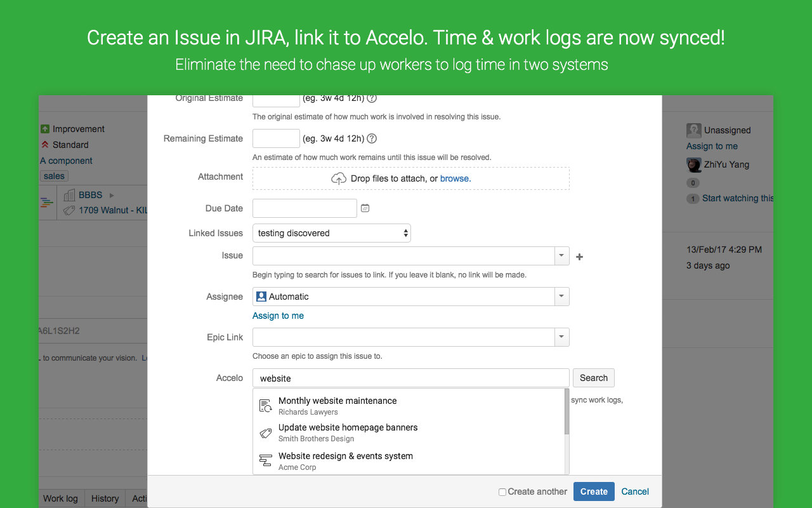Switch to the History tab
Screen dimensions: 812x508
[105, 498]
